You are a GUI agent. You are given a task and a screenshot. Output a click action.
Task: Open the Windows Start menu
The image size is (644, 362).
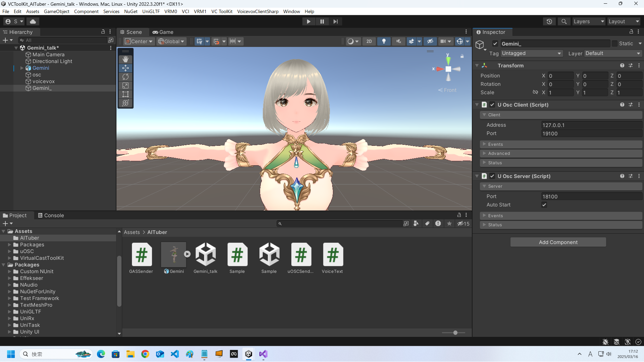coord(11,354)
